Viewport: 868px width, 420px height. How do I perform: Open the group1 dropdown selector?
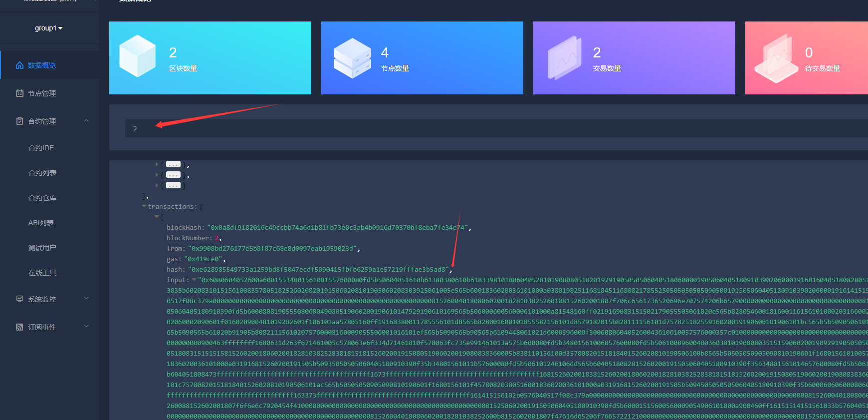pyautogui.click(x=49, y=28)
